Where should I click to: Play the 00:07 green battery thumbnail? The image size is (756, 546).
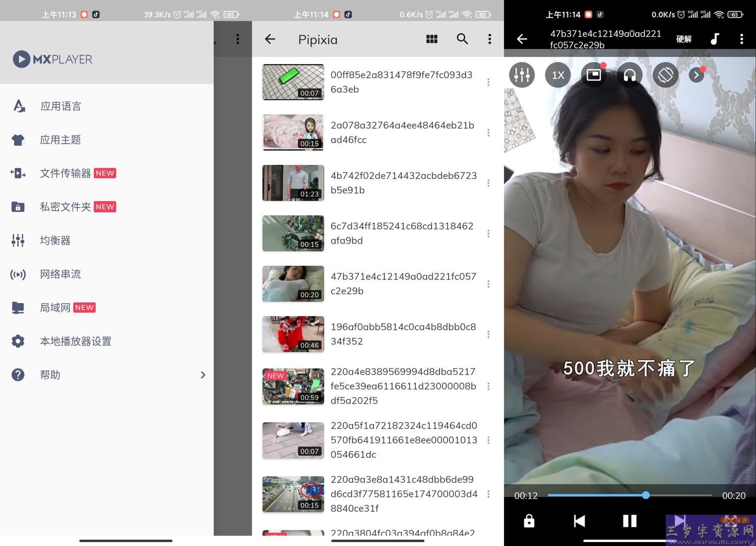coord(293,82)
